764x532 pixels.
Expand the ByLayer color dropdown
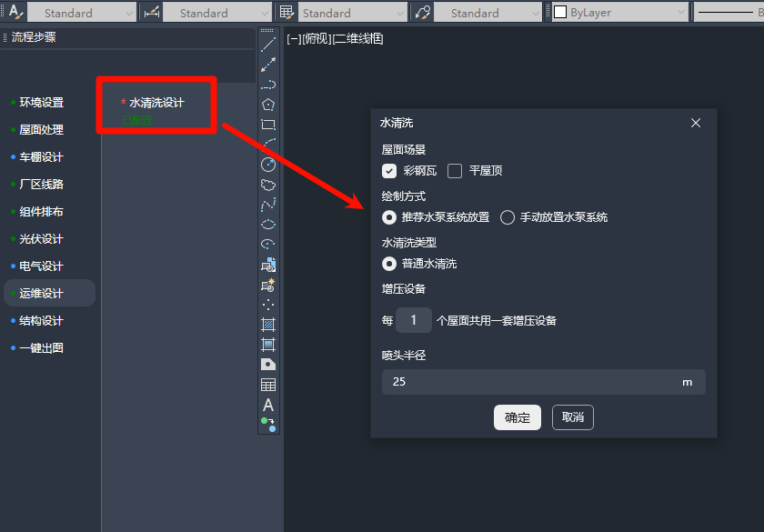tap(619, 13)
